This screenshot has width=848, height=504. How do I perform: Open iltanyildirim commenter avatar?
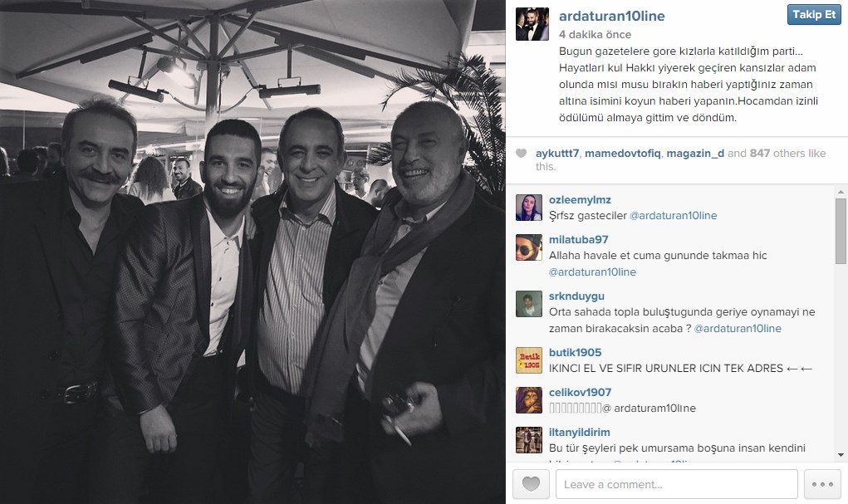pyautogui.click(x=529, y=440)
